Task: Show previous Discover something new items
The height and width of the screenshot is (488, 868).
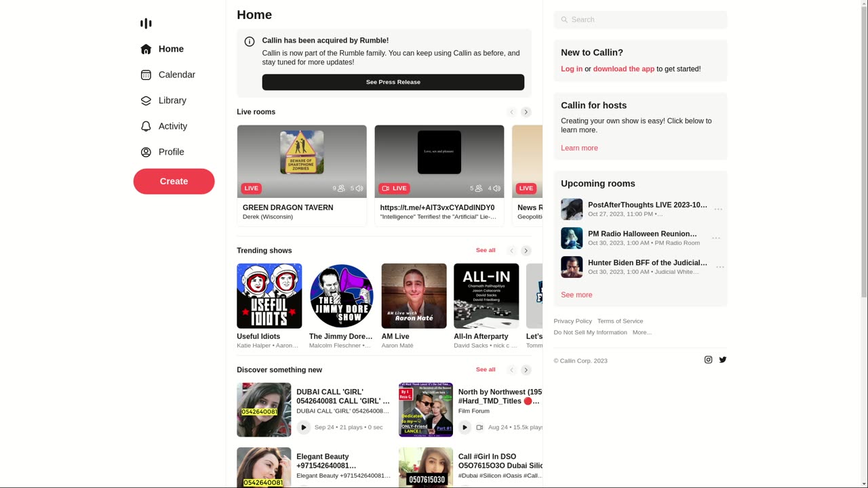Action: coord(512,370)
